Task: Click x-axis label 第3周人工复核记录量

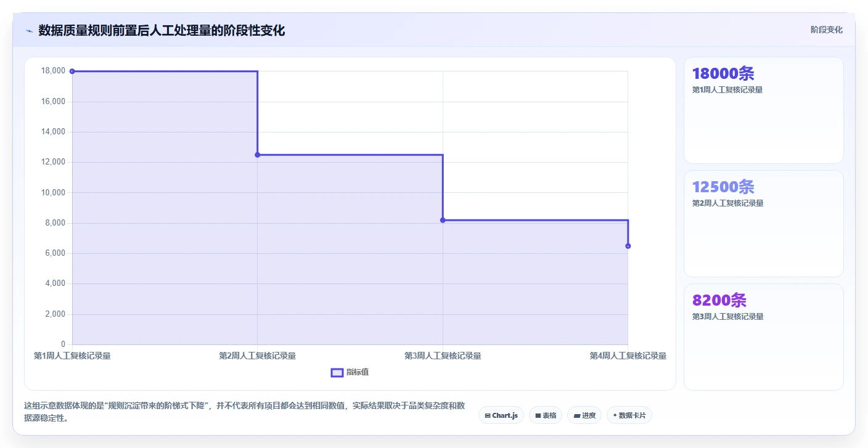Action: tap(443, 356)
